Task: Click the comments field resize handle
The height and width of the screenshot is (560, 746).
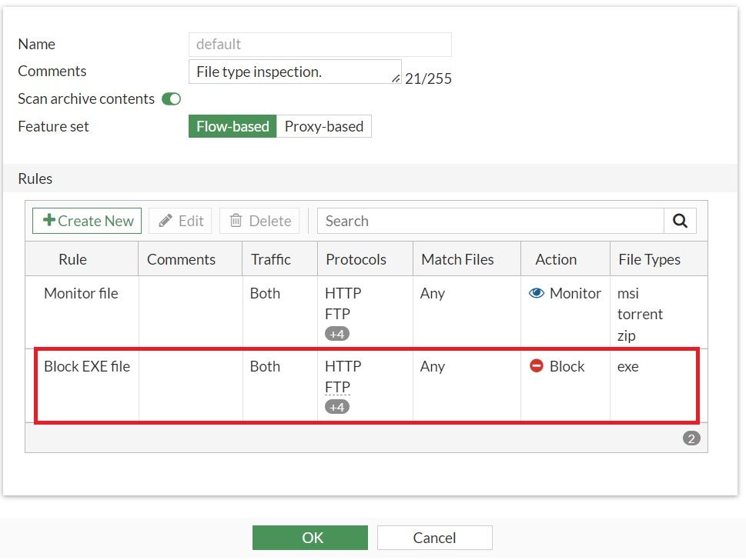Action: tap(396, 78)
